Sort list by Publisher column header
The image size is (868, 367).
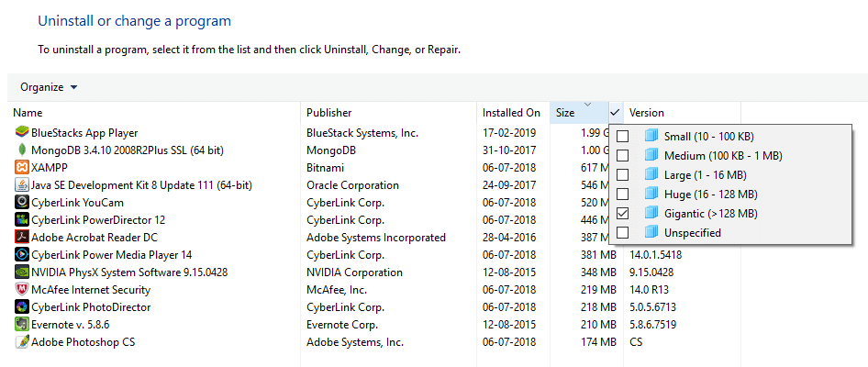pos(328,113)
